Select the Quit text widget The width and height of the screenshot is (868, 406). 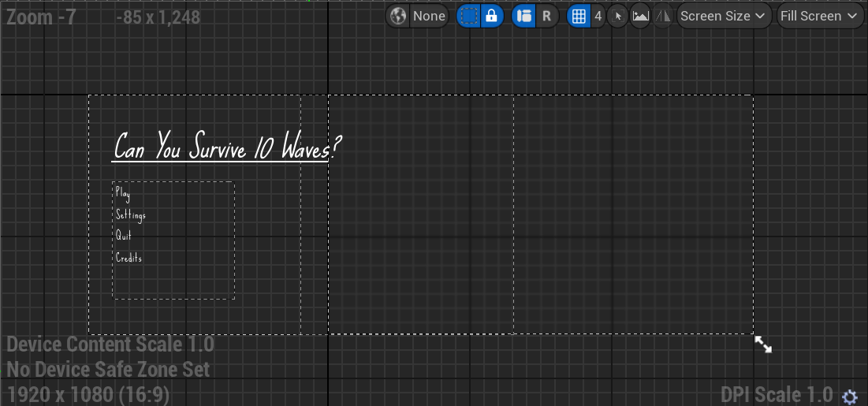click(x=124, y=236)
